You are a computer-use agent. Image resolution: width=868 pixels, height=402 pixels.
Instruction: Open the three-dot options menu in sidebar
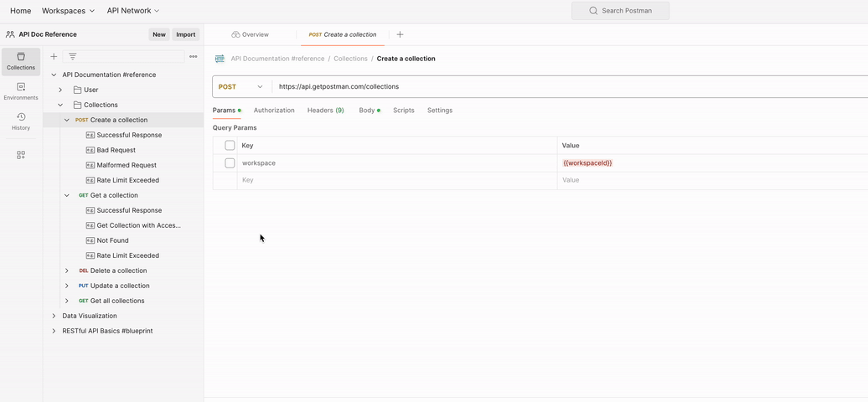pos(194,57)
